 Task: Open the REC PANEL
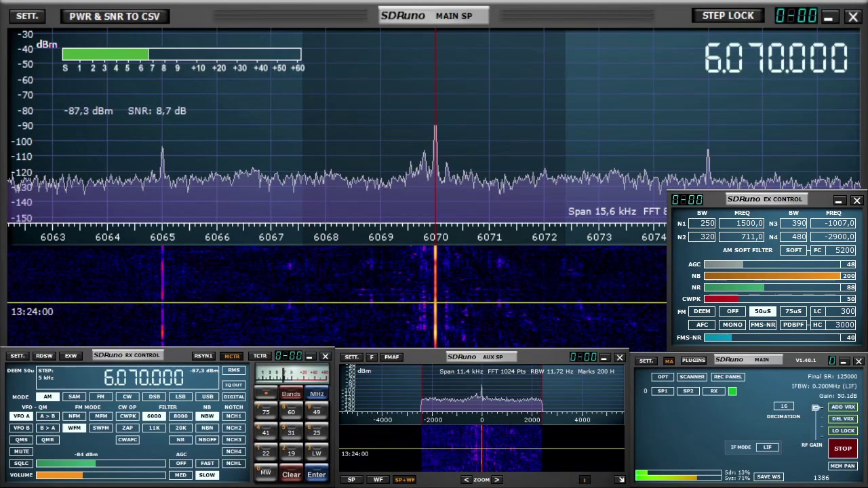tap(727, 377)
